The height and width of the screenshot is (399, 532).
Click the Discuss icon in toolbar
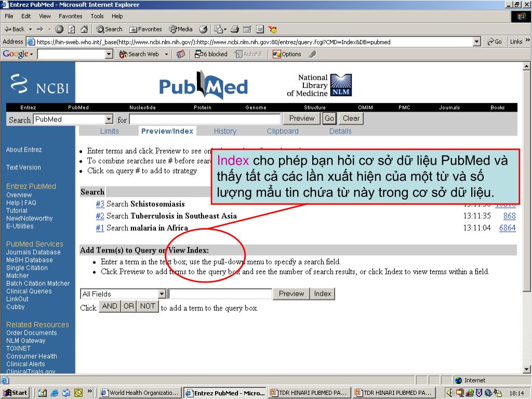pos(260,29)
